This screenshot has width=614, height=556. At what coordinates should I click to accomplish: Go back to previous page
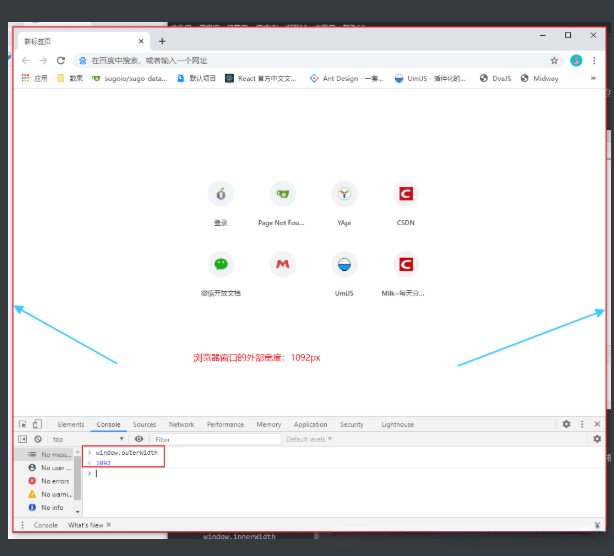(x=26, y=60)
